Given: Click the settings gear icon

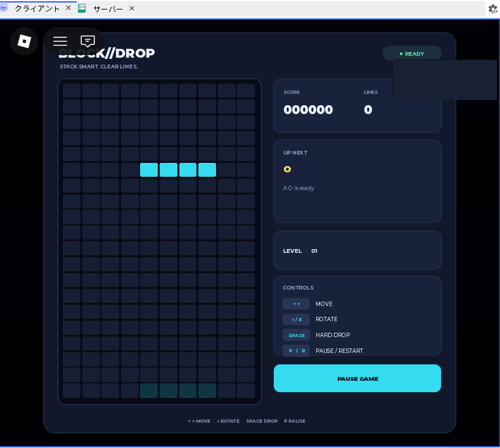Looking at the screenshot, I should point(493,9).
